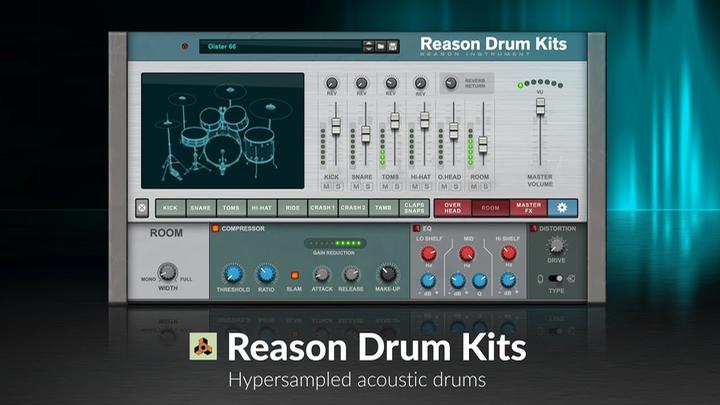Viewport: 720px width, 405px height.
Task: Click the Snare channel fader
Action: [x=366, y=134]
